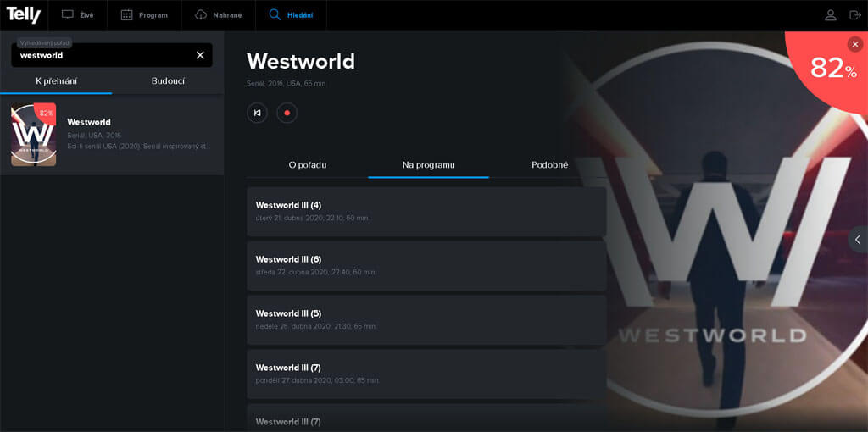Click the Westworld poster thumbnail
868x432 pixels.
tap(34, 135)
